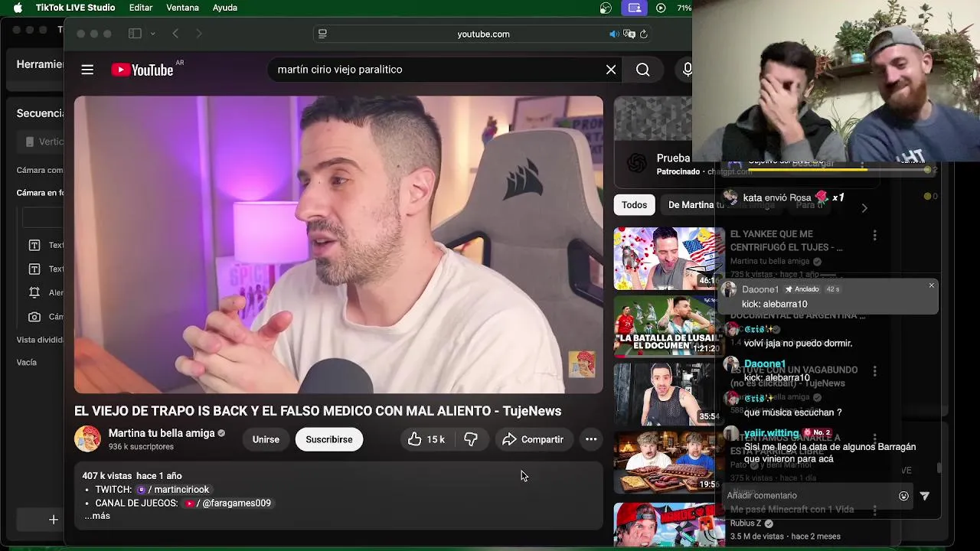This screenshot has height=551, width=980.
Task: Open the Minecraft con 1 Vida thumbnail
Action: point(668,524)
